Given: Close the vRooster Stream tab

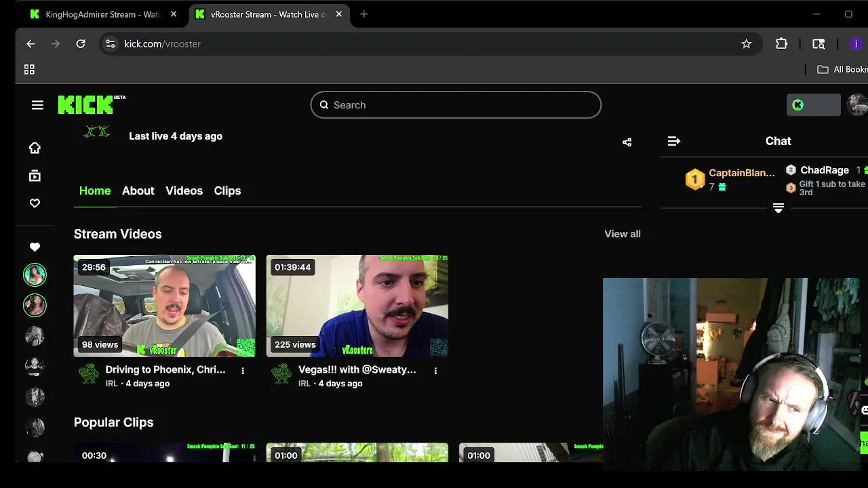Looking at the screenshot, I should point(339,14).
